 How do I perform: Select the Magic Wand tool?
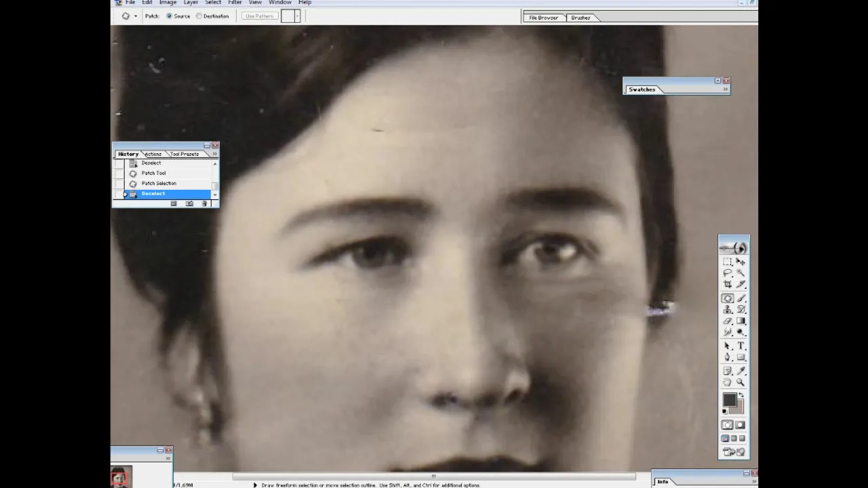click(741, 272)
